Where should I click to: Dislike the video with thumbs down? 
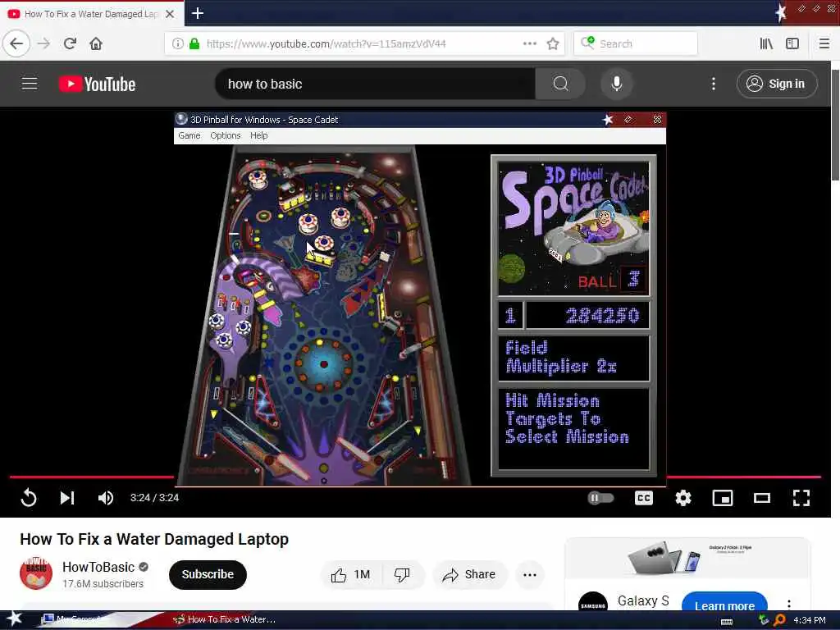coord(402,575)
